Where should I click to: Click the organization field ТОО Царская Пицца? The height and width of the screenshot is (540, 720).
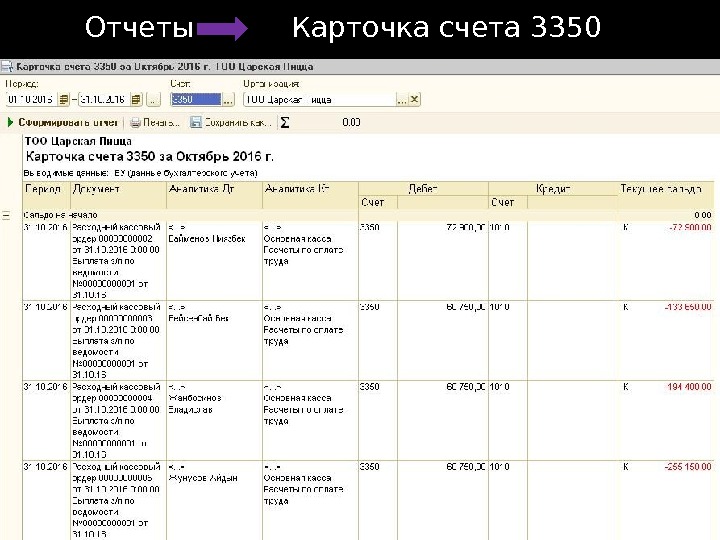pos(320,99)
